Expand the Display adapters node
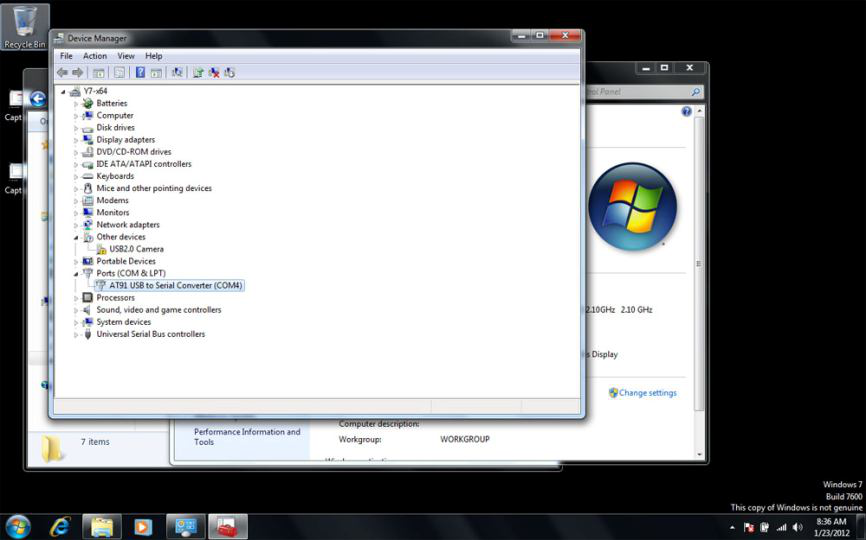 point(76,140)
